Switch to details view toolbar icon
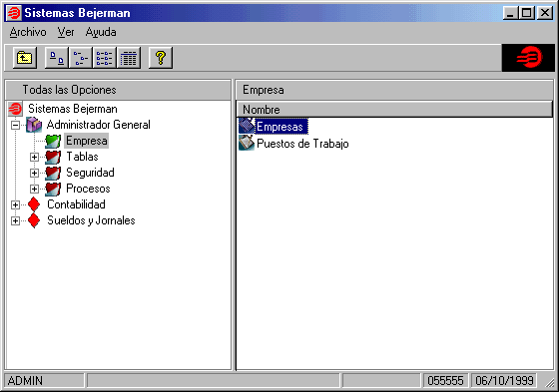The image size is (559, 392). (129, 58)
